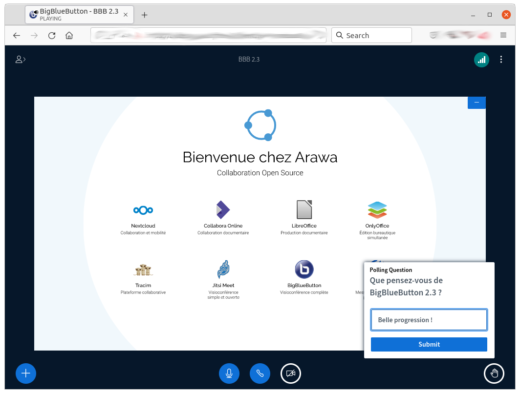The image size is (520, 394).
Task: Raise hand with the hand button
Action: pos(494,373)
